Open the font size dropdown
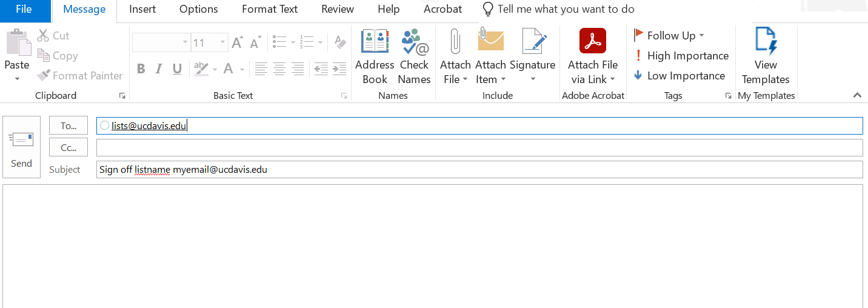This screenshot has height=308, width=868. 222,43
